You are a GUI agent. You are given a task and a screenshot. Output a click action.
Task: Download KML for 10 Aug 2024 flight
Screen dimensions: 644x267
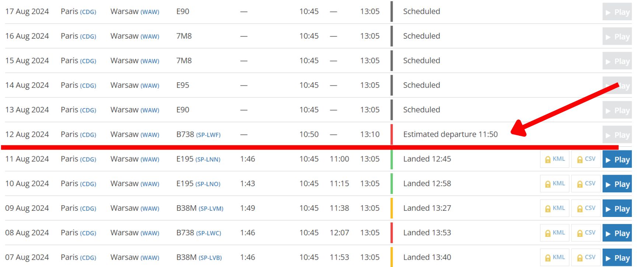pyautogui.click(x=554, y=184)
